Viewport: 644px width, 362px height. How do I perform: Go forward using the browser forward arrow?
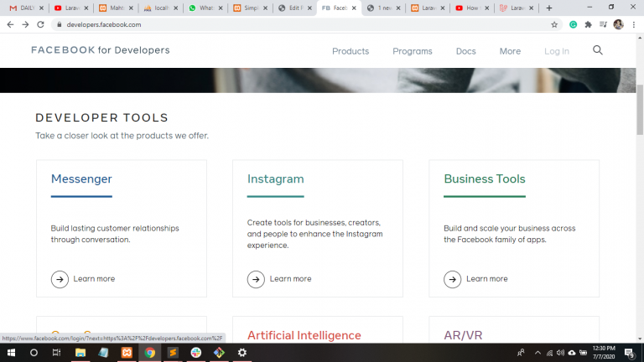point(25,24)
